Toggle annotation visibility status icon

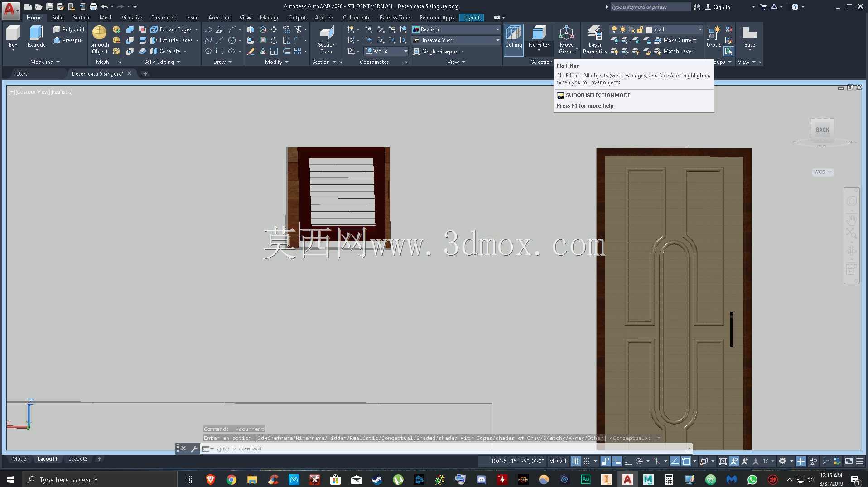[x=734, y=461]
